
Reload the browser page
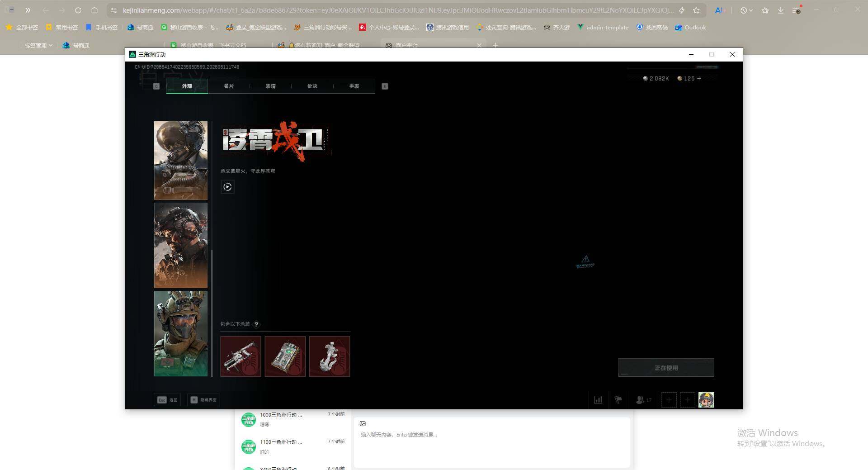(78, 10)
